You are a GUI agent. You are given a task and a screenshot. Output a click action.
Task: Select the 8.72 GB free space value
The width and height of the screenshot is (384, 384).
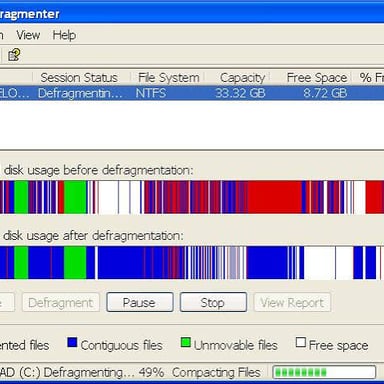click(325, 93)
